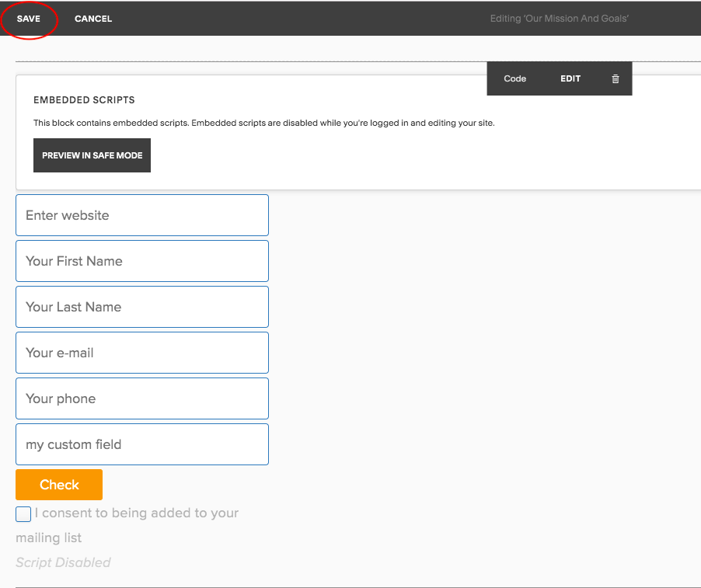Cancel editing the page
The width and height of the screenshot is (701, 588).
[93, 19]
